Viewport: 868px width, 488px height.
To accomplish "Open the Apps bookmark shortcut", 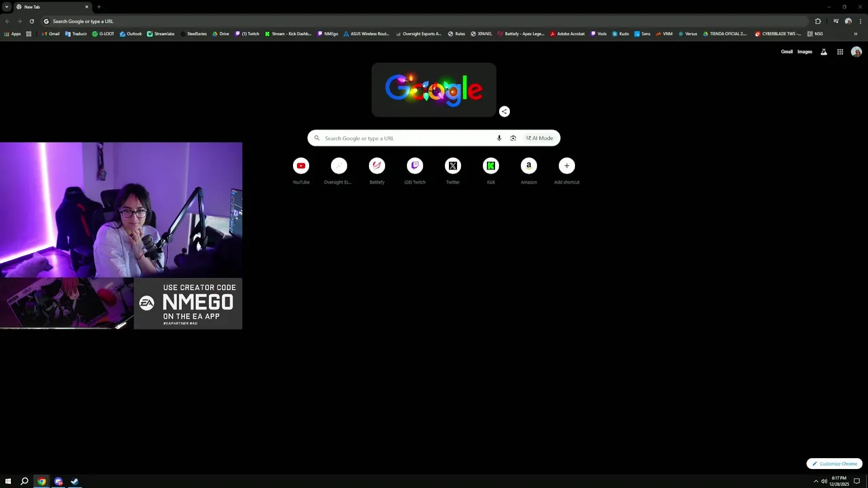I will [x=13, y=33].
